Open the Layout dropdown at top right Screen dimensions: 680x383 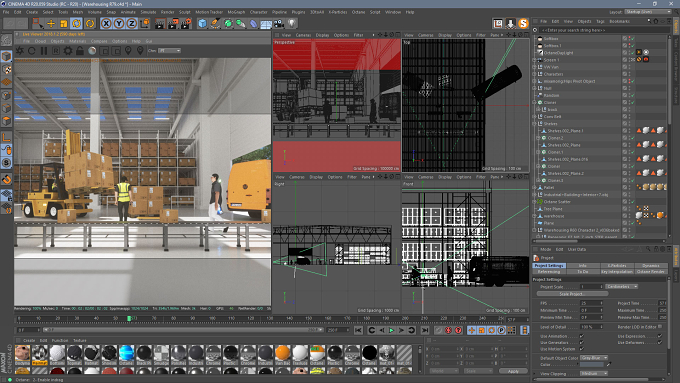tap(648, 12)
